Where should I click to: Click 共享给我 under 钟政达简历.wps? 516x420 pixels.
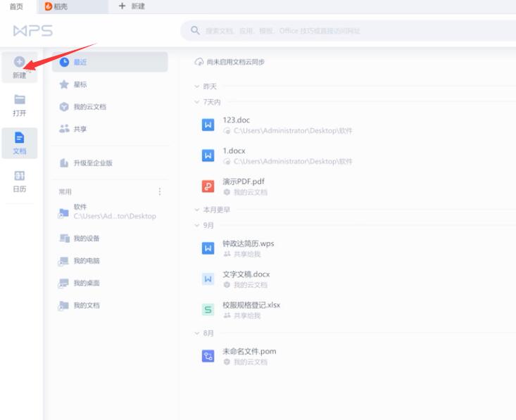click(x=247, y=254)
